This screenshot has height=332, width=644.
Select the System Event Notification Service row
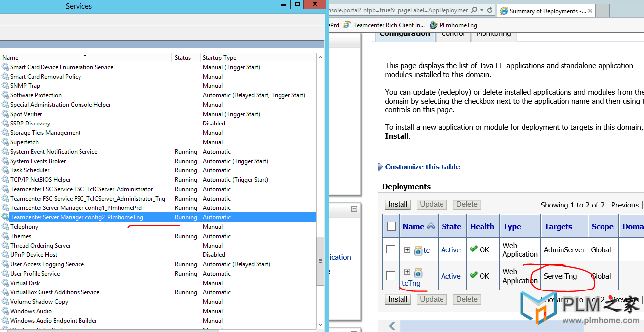point(158,152)
